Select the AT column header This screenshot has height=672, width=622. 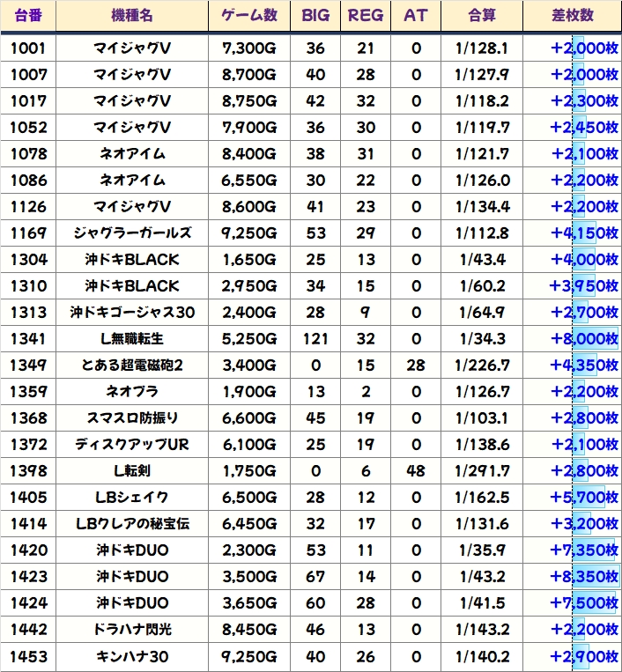point(415,16)
